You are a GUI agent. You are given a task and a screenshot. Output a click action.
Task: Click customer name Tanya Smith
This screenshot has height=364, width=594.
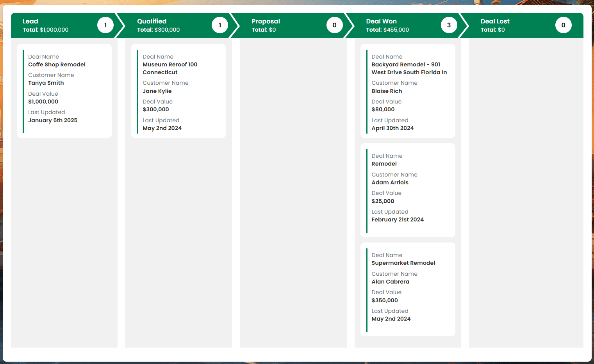[46, 83]
